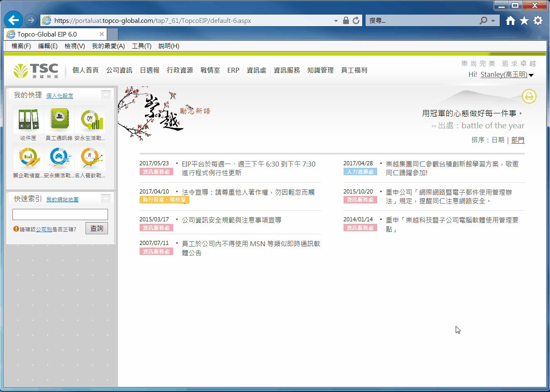Open the 收件匣 inbox shortcut icon
This screenshot has height=392, width=550.
[x=28, y=120]
